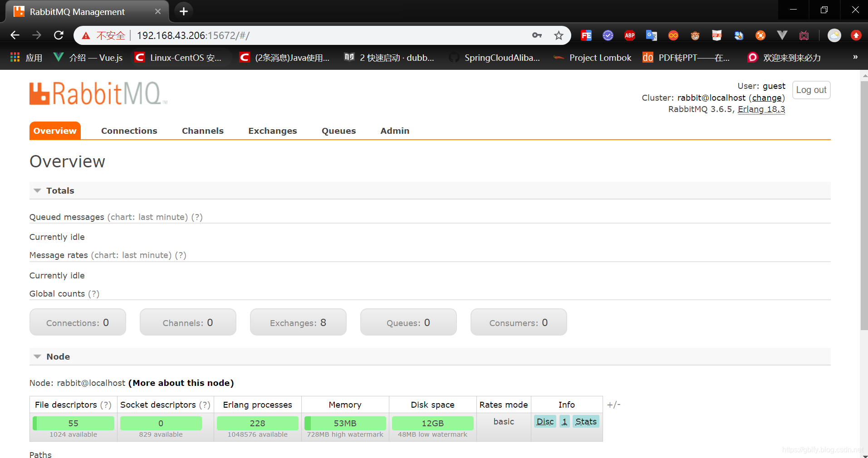This screenshot has height=458, width=868.
Task: Reload the RabbitMQ Management page
Action: coord(59,35)
